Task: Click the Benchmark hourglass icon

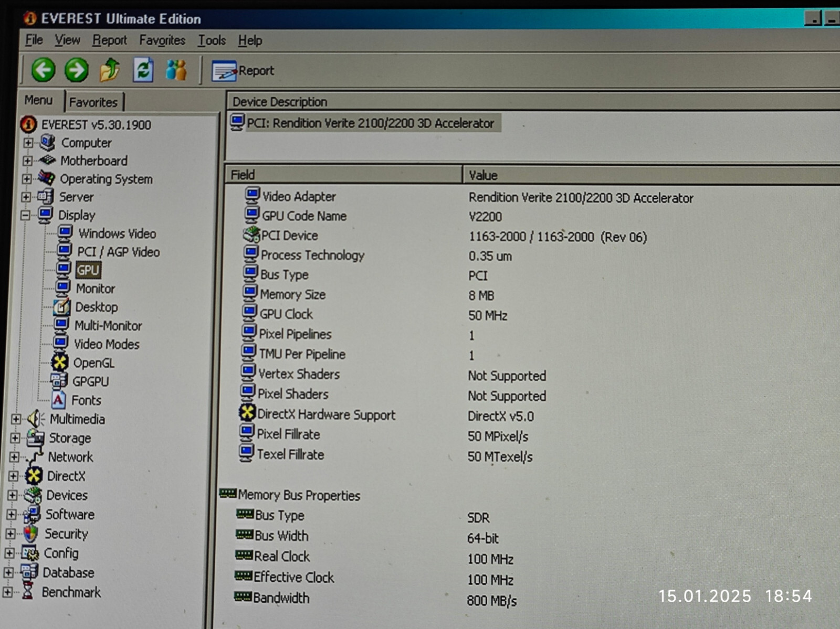Action: click(x=28, y=592)
